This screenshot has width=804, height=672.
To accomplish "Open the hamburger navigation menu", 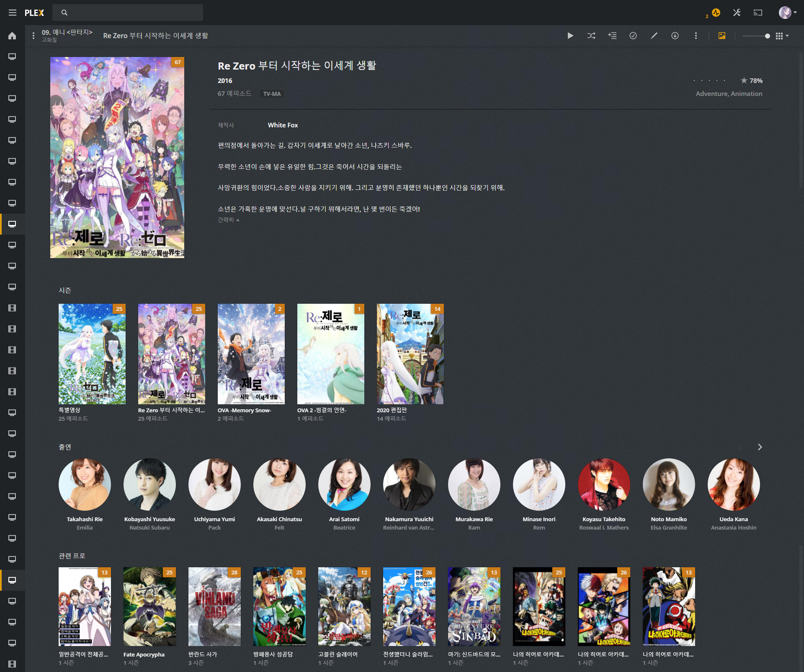I will [13, 13].
